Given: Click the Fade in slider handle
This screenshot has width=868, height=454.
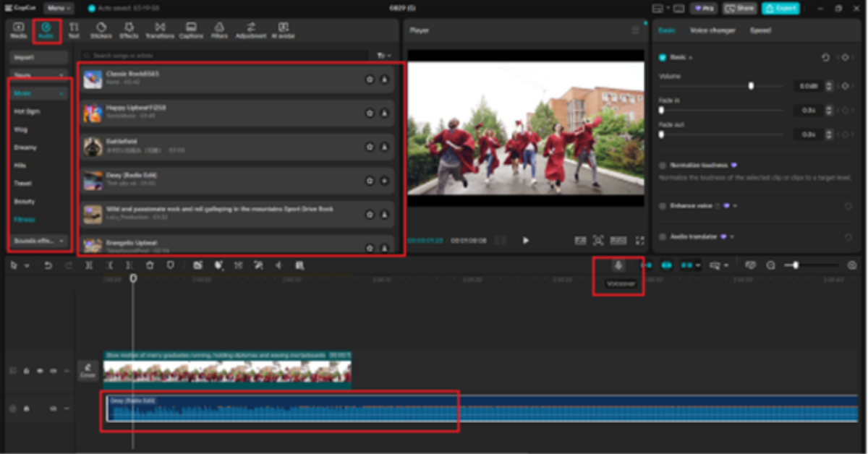Looking at the screenshot, I should tap(662, 110).
